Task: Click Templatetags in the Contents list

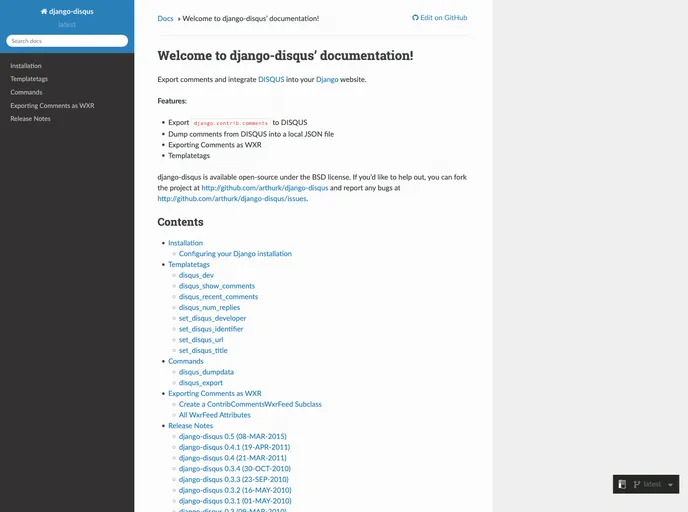Action: (189, 265)
